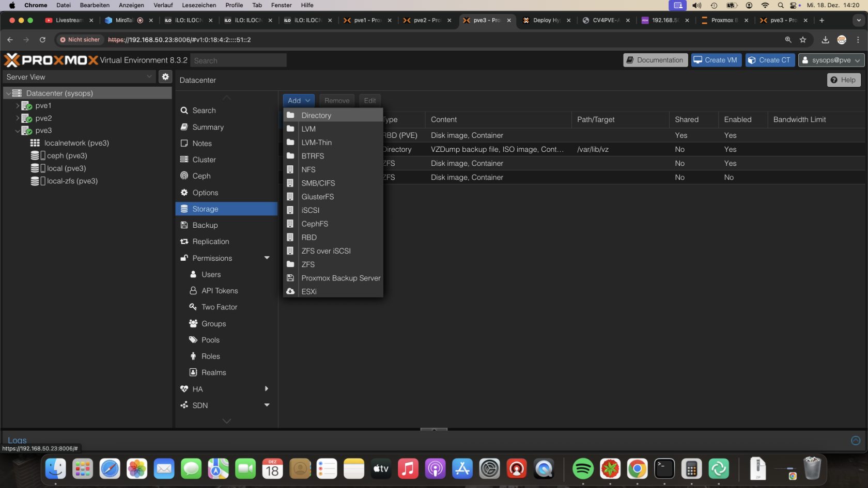Click the Notes icon in sidebar

click(184, 143)
